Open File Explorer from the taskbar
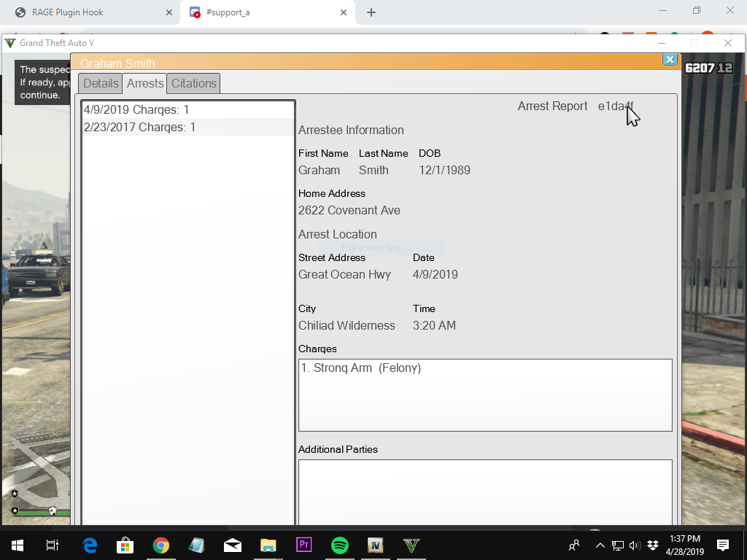 (x=268, y=545)
